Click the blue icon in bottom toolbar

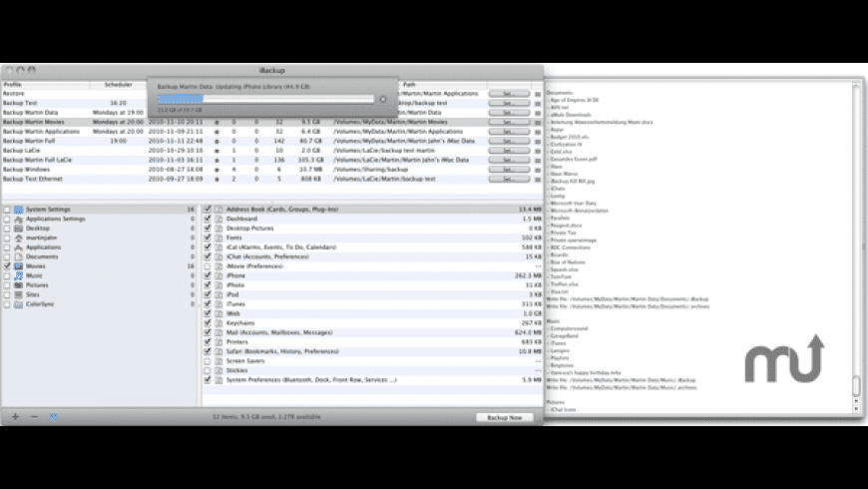53,416
